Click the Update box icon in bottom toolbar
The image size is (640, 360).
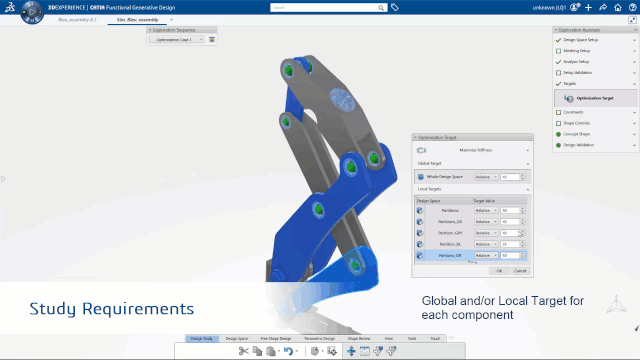coord(315,351)
